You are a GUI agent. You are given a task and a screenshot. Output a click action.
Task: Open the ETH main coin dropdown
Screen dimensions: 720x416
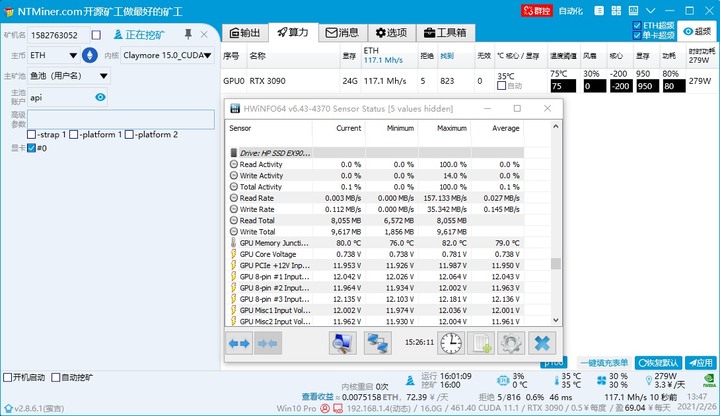(x=54, y=55)
